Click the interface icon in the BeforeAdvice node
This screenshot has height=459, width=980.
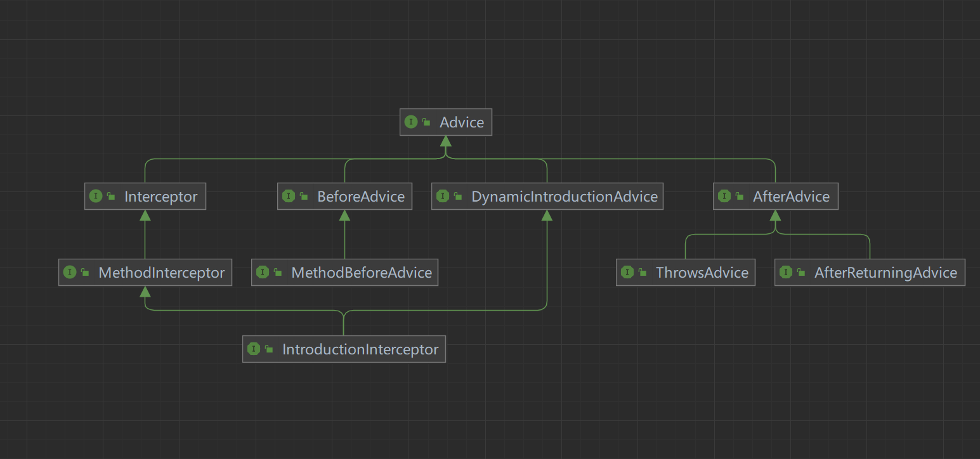click(289, 197)
